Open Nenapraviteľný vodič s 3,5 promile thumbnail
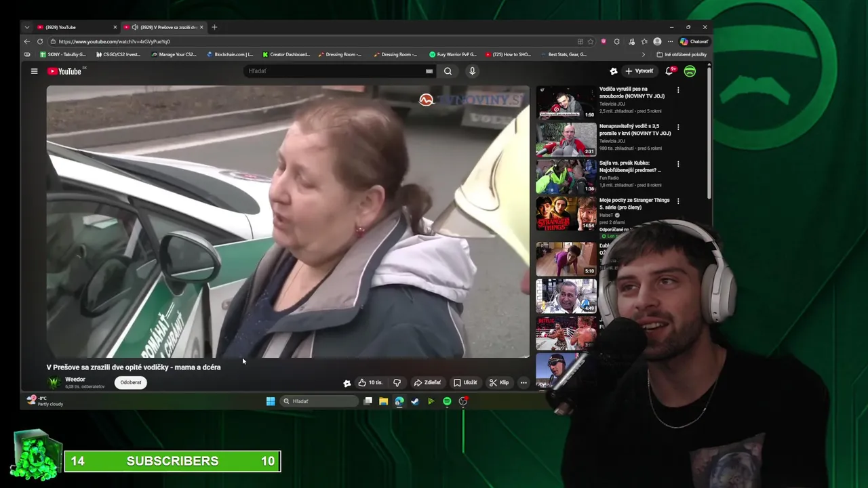 (x=566, y=140)
